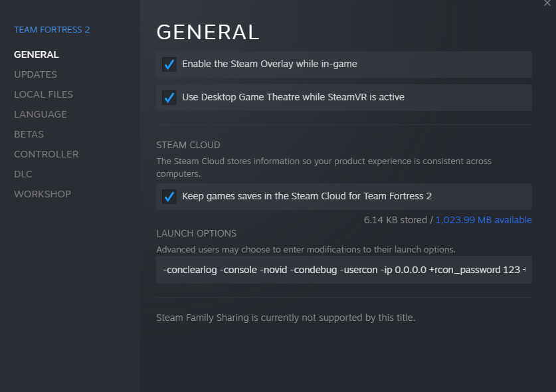
Task: Select the General tab in sidebar
Action: tap(37, 54)
